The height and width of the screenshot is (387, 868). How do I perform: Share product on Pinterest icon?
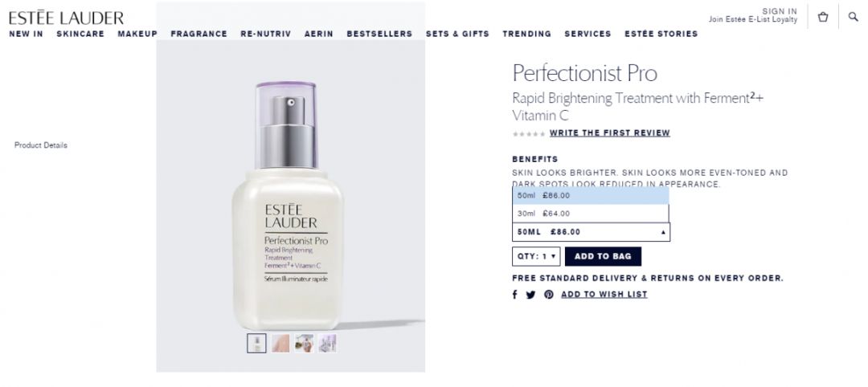coord(549,295)
